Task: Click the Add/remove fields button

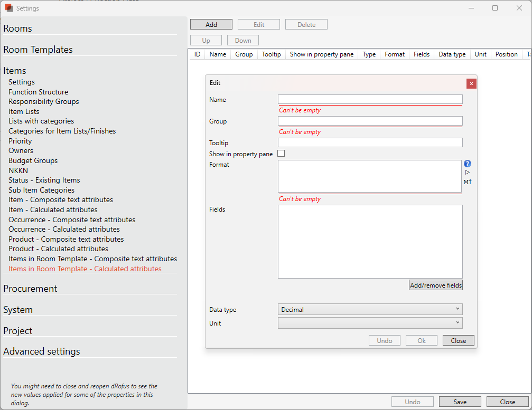Action: 436,285
